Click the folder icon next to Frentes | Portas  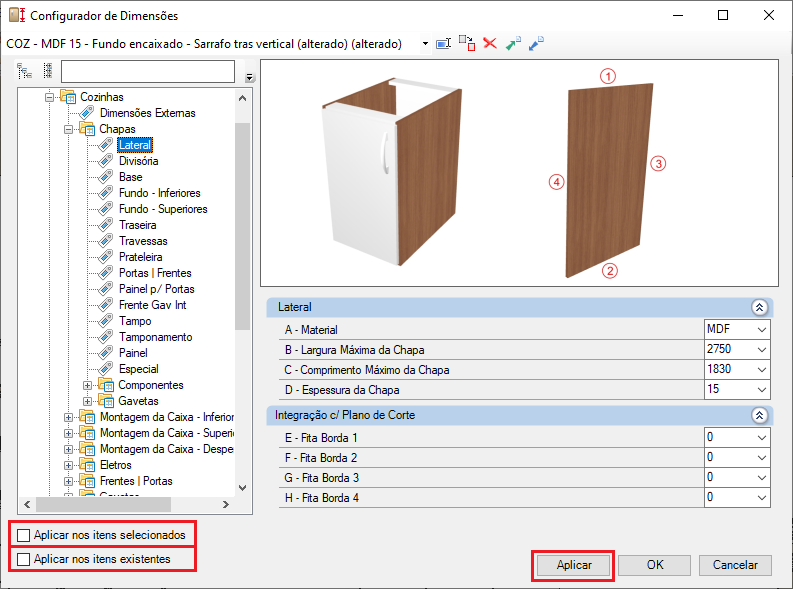87,481
